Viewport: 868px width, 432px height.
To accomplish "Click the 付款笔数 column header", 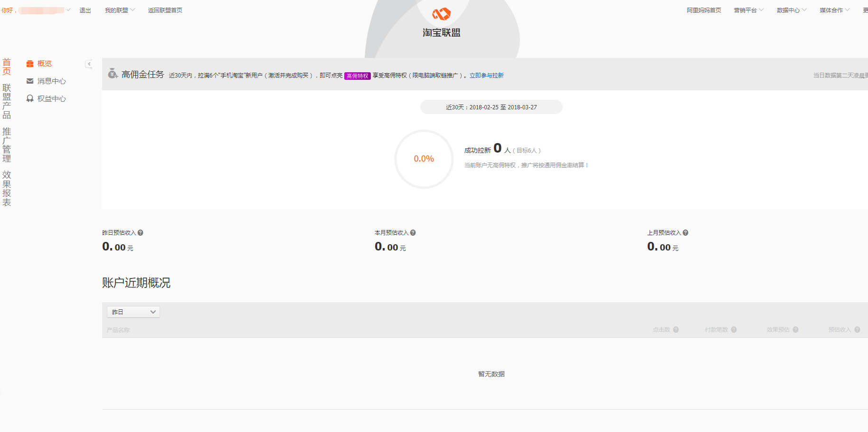I will [717, 330].
